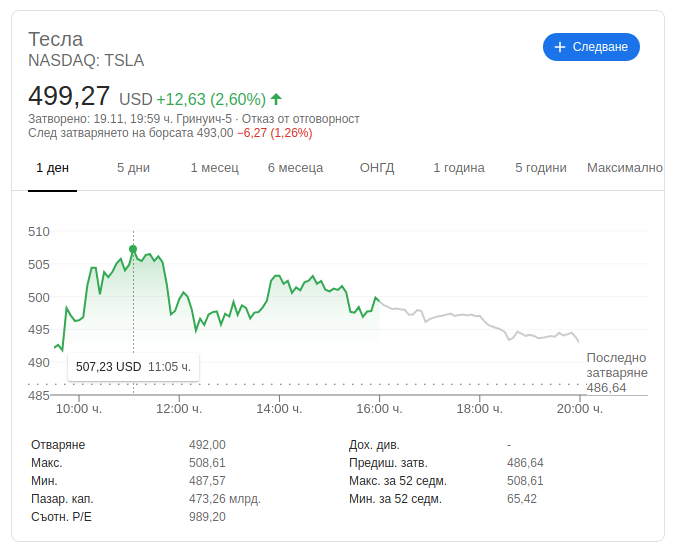The height and width of the screenshot is (555, 681).
Task: Open the 1 месец chart range
Action: (x=215, y=168)
